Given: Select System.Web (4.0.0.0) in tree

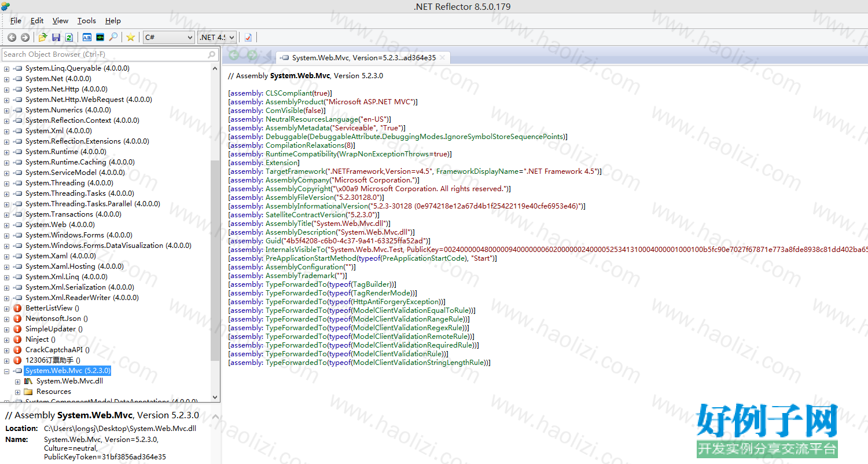Looking at the screenshot, I should (x=60, y=225).
